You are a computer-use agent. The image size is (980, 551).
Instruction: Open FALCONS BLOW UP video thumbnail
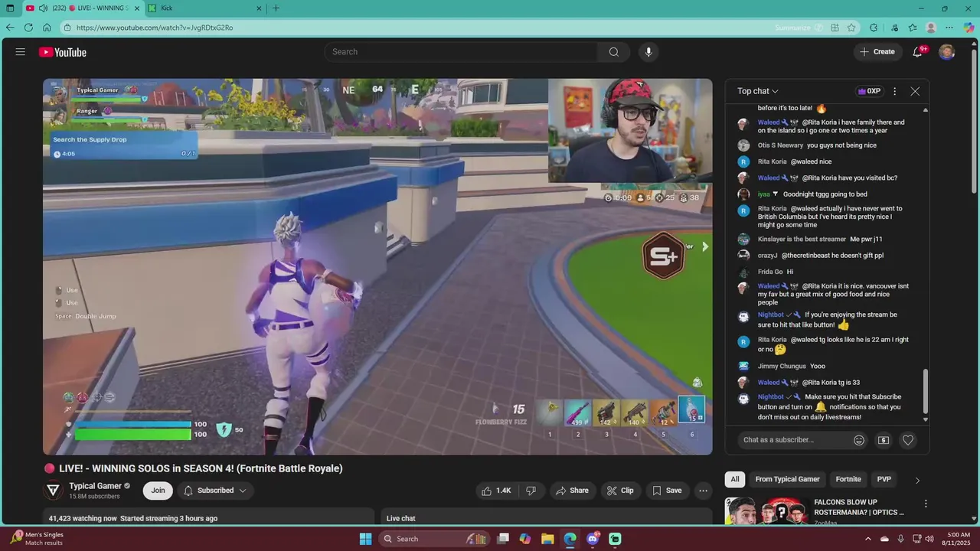[767, 511]
